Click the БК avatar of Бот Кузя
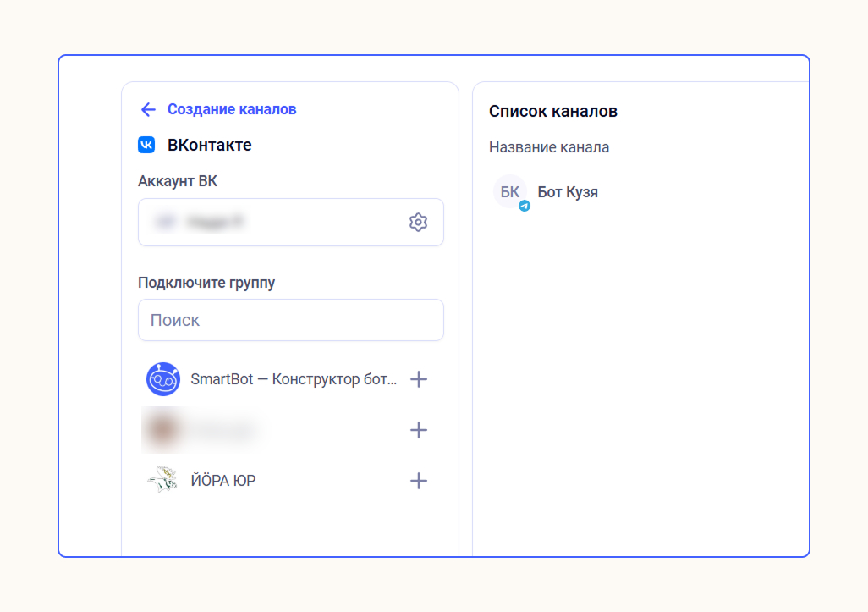 click(509, 191)
